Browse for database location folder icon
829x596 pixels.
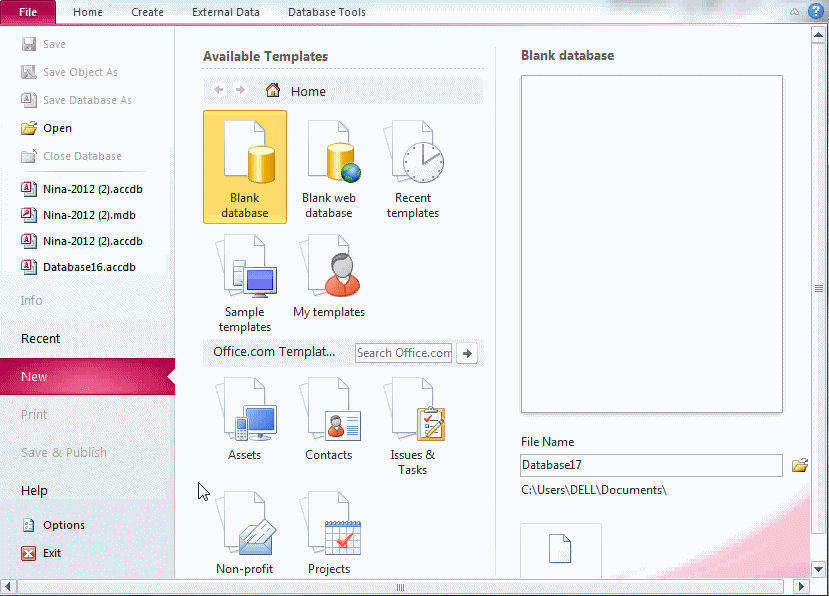coord(799,465)
